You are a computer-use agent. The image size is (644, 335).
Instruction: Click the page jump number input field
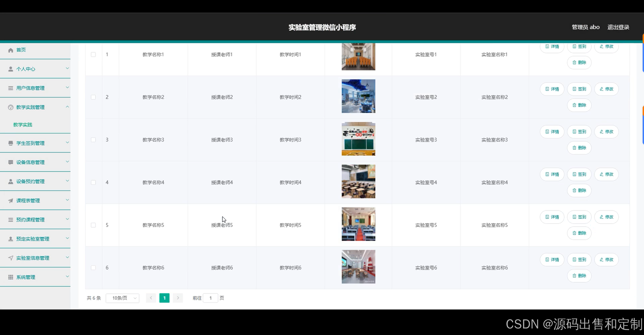(x=210, y=298)
